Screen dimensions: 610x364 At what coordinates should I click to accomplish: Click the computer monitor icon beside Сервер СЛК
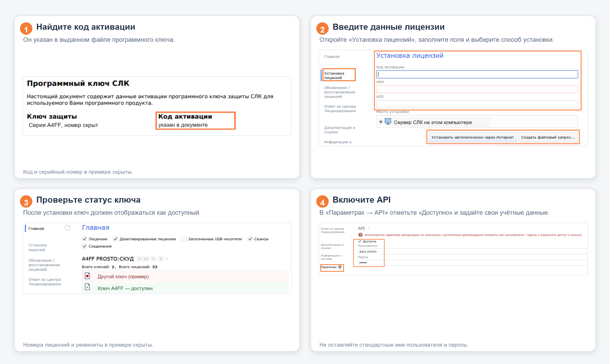click(388, 122)
